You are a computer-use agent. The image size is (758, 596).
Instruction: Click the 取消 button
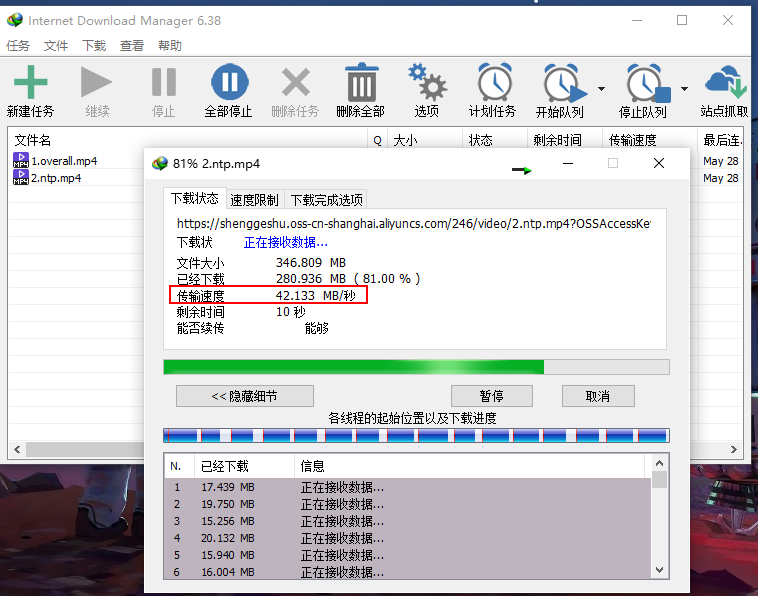(598, 396)
